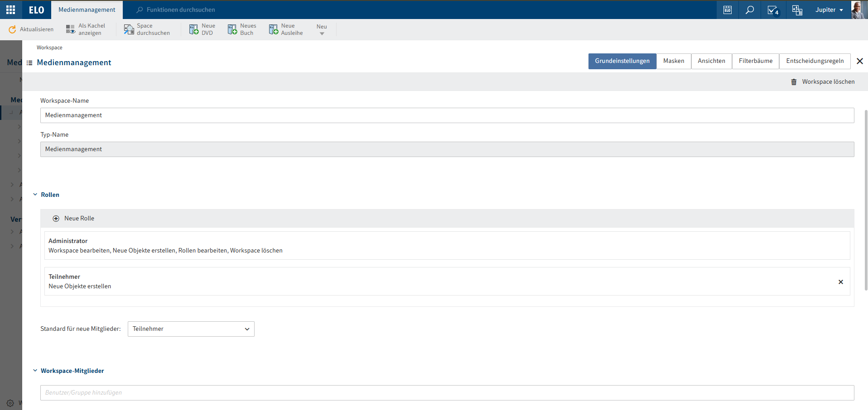Click Workspace löschen button
This screenshot has height=410, width=868.
coord(823,82)
